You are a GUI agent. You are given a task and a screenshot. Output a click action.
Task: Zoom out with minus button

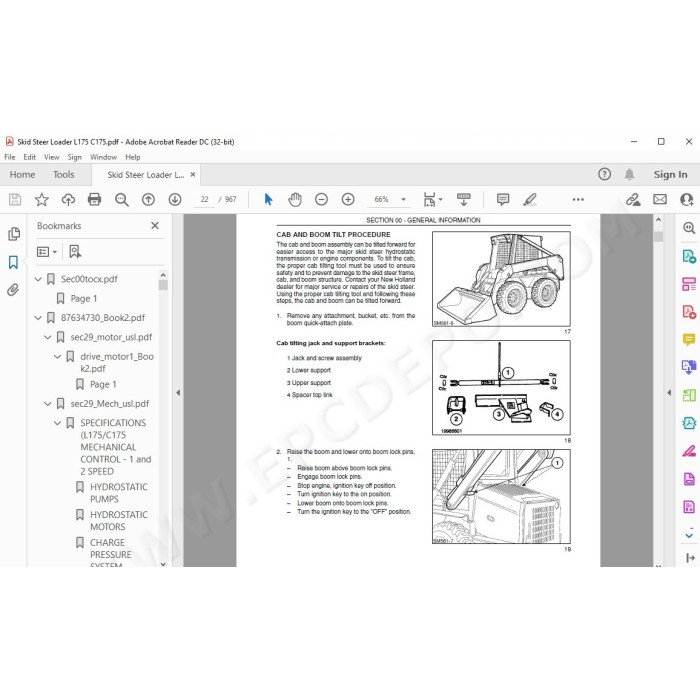(x=321, y=199)
